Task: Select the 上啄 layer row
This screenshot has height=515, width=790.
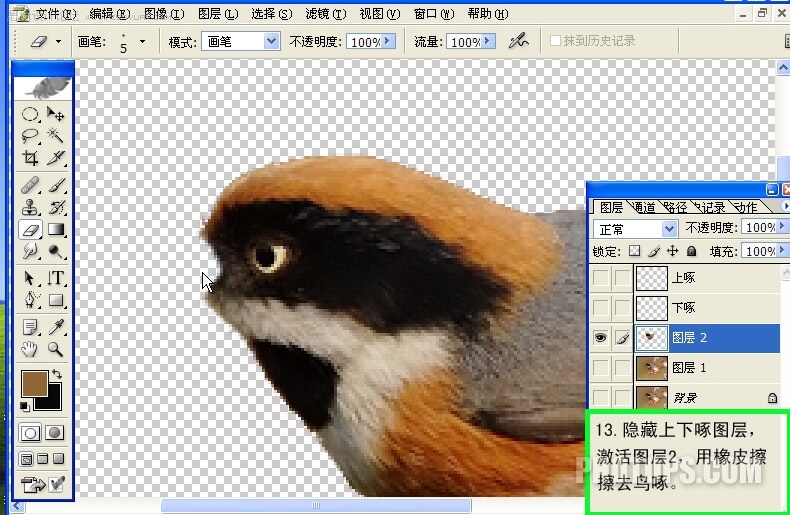Action: [x=684, y=278]
